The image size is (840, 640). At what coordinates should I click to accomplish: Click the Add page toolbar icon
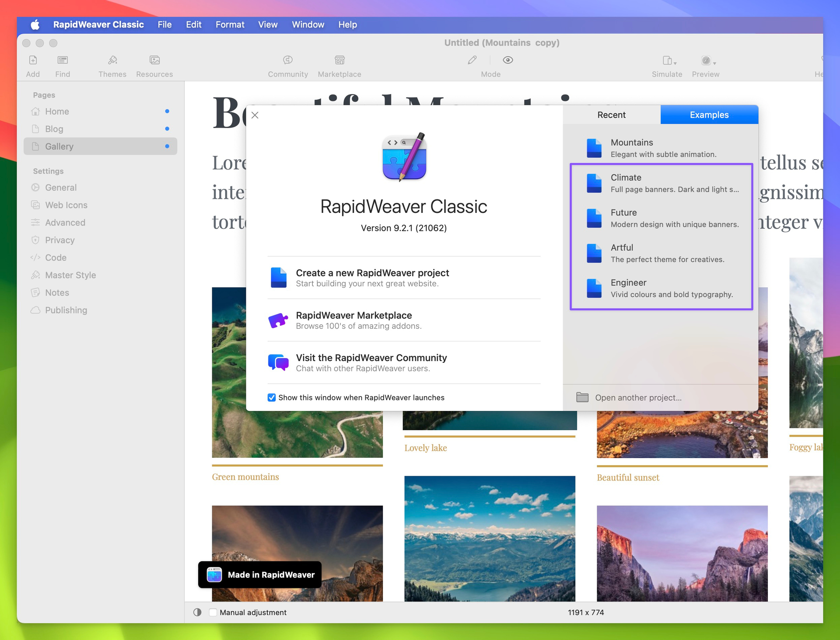click(33, 60)
